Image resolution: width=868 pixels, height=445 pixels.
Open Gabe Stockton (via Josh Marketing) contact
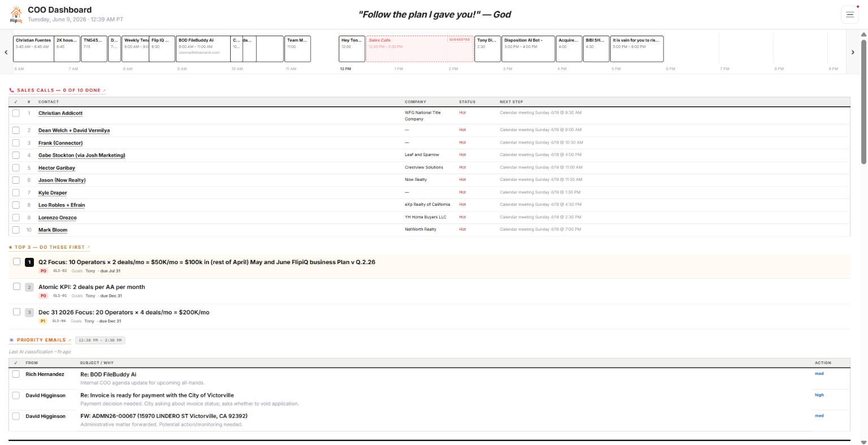coord(82,155)
